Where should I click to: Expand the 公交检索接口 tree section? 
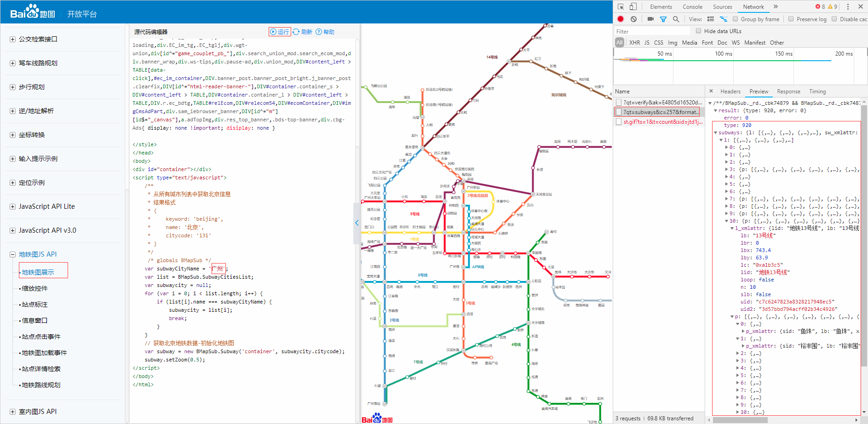tap(12, 39)
